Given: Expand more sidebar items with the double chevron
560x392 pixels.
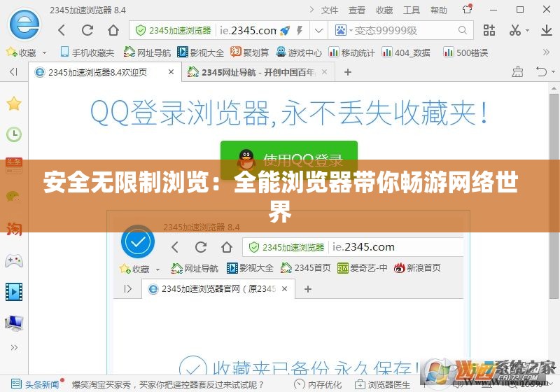Looking at the screenshot, I should (14, 348).
